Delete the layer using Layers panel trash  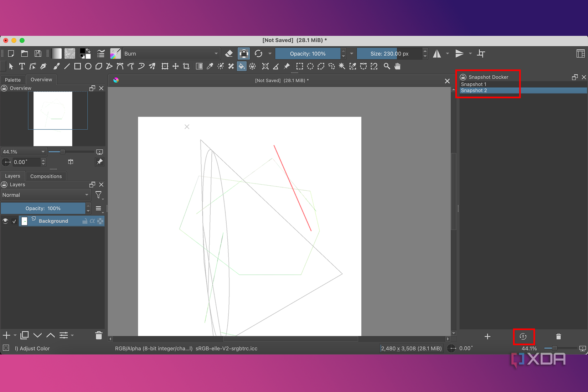[99, 335]
